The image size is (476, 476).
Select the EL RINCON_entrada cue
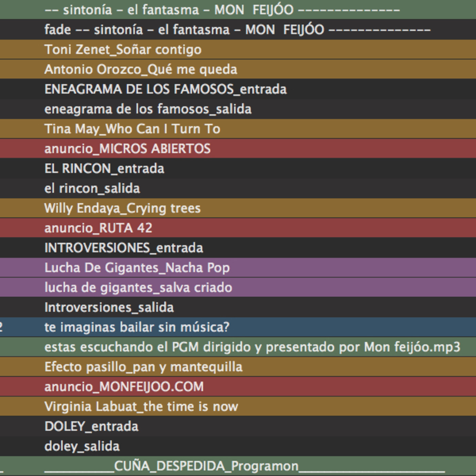click(x=104, y=169)
